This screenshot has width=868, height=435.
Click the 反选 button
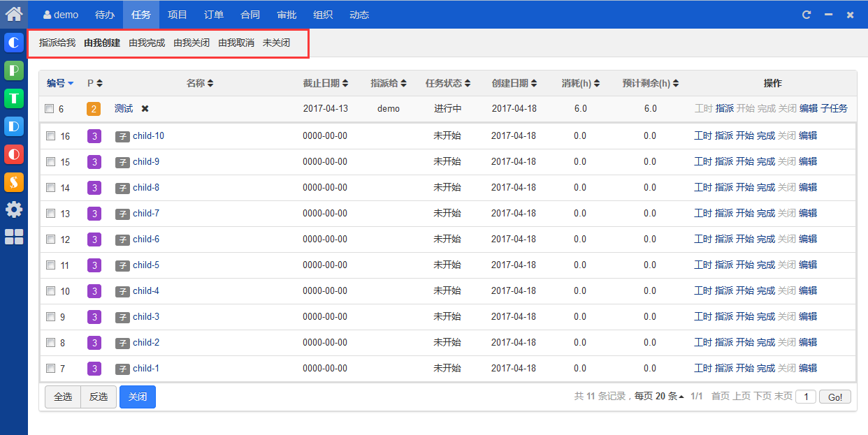[99, 397]
